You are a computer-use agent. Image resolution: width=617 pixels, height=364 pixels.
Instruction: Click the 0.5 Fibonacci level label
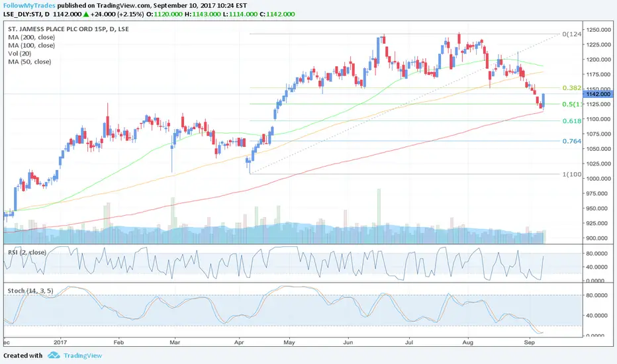tap(572, 105)
